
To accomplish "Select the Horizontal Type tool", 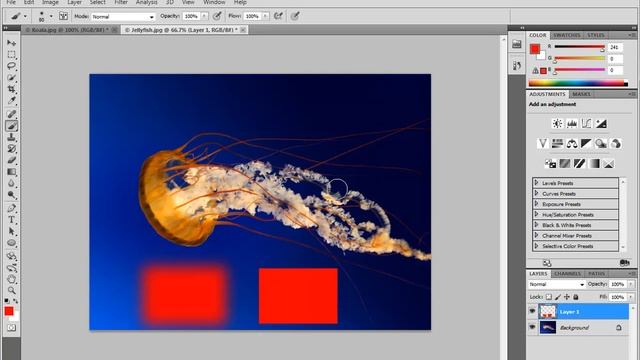I will click(x=11, y=220).
